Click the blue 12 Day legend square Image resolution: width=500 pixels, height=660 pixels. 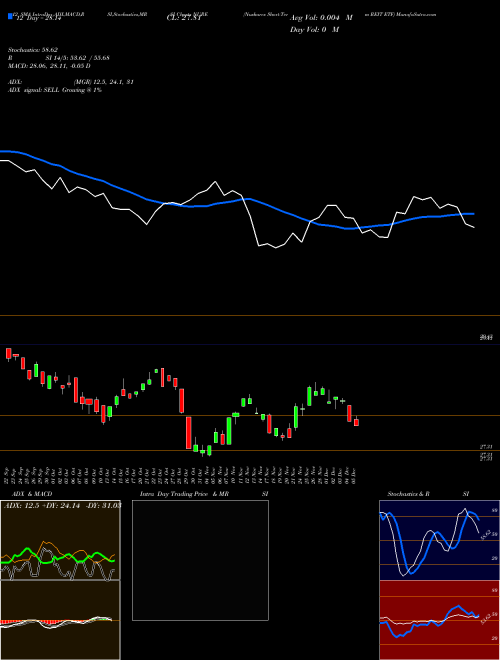pos(10,16)
